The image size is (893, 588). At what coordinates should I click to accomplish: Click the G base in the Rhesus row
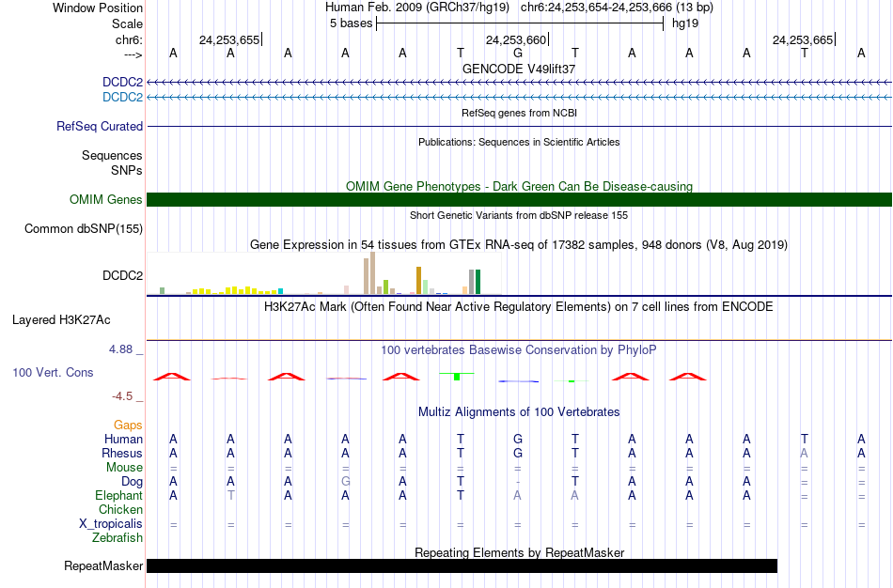pos(517,453)
